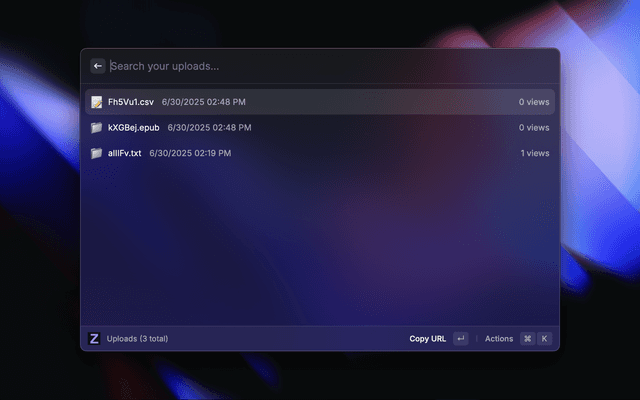Viewport: 640px width, 400px height.
Task: Click the 1 views label of allIFv.txt
Action: pyautogui.click(x=535, y=153)
